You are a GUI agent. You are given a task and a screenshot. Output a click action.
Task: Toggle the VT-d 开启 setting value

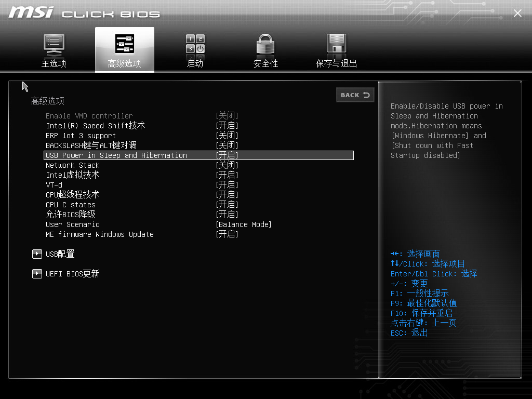[x=227, y=185]
